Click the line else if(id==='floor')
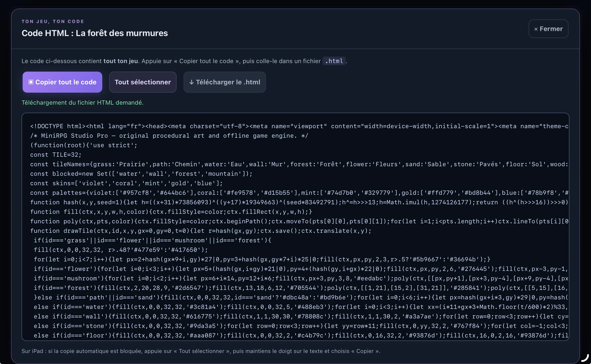Image resolution: width=591 pixels, height=364 pixels. (x=301, y=335)
